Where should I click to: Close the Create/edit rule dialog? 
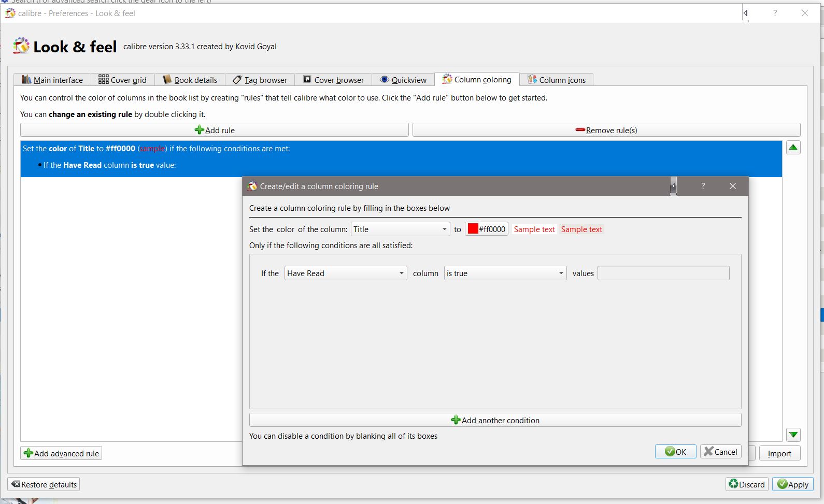pyautogui.click(x=732, y=186)
